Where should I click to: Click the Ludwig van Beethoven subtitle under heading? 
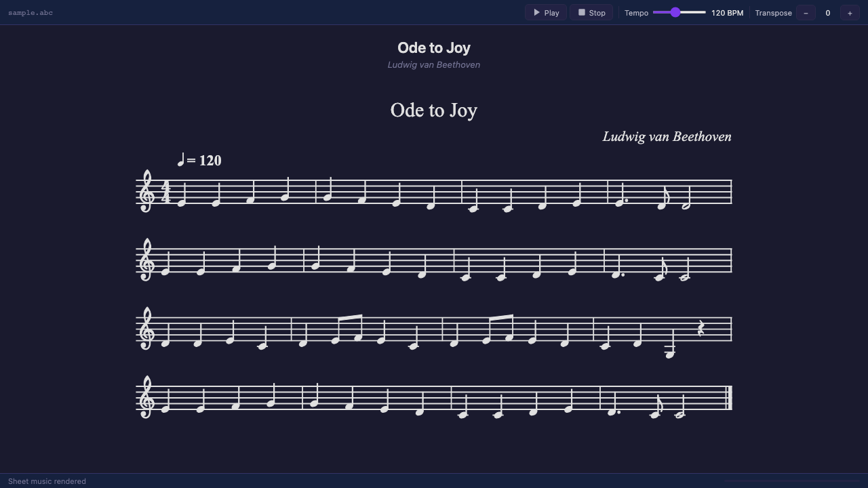[x=434, y=65]
